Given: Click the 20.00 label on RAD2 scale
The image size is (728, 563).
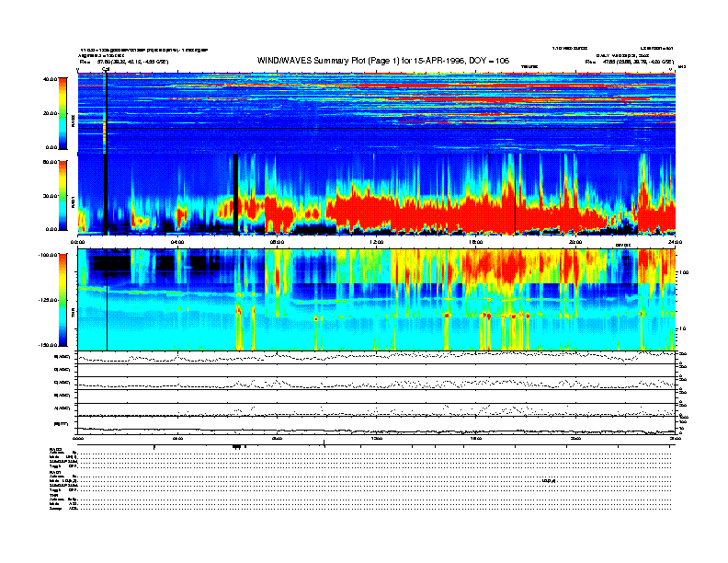Looking at the screenshot, I should click(50, 113).
